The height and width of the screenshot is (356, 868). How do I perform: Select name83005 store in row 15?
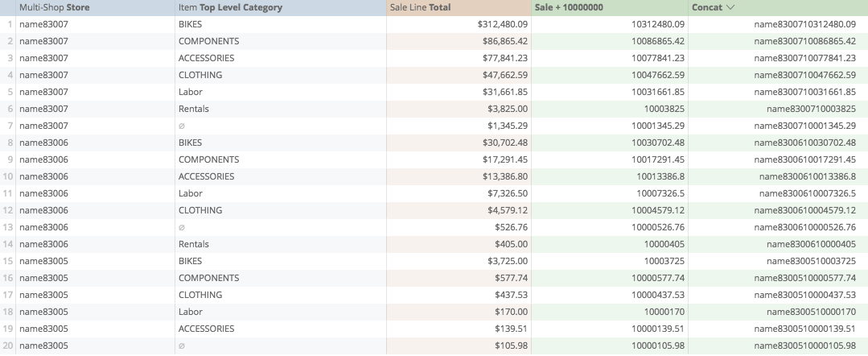(x=95, y=261)
